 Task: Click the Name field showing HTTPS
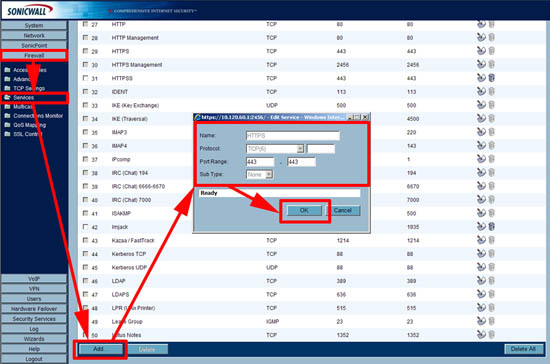click(293, 136)
